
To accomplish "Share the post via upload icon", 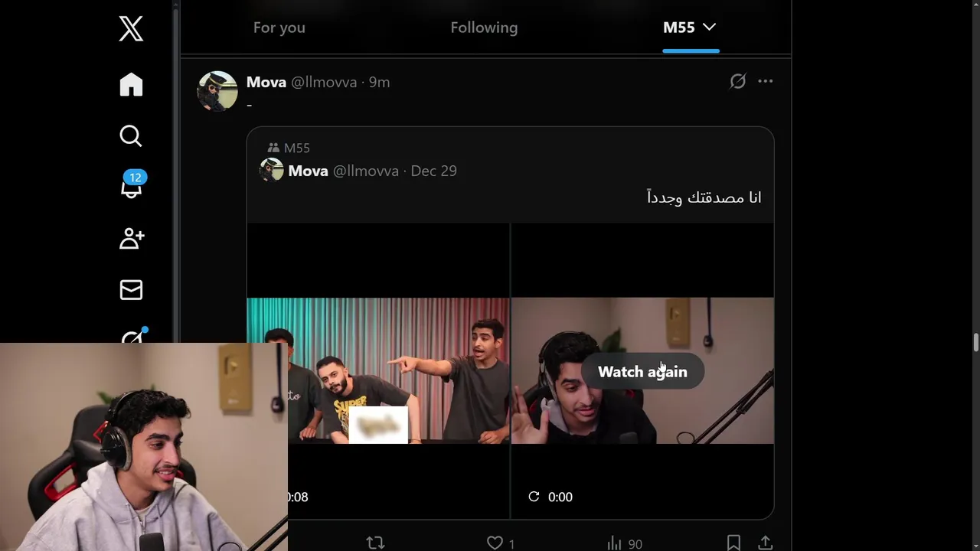I will click(x=765, y=543).
